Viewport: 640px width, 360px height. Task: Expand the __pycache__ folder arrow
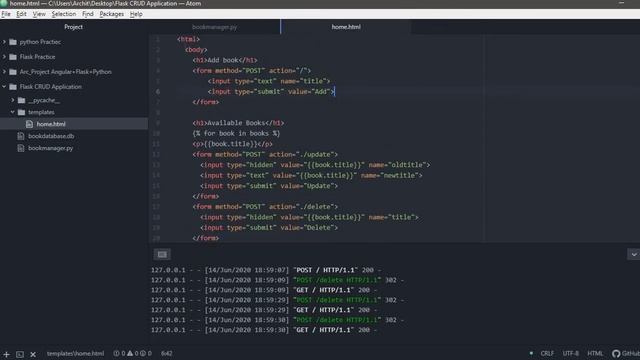pos(13,100)
